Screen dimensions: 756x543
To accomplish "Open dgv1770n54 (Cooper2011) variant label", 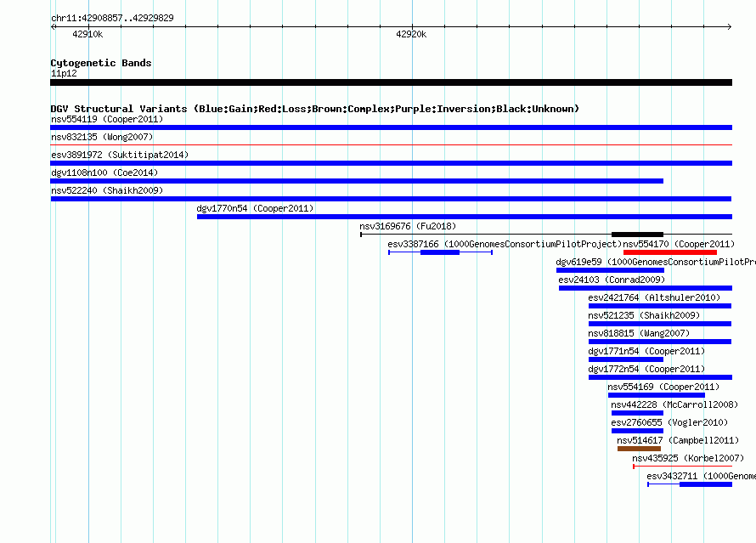I will point(255,208).
